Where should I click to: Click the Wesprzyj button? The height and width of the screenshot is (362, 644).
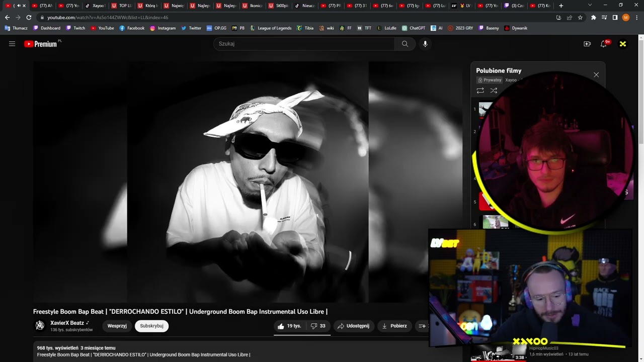coord(117,326)
